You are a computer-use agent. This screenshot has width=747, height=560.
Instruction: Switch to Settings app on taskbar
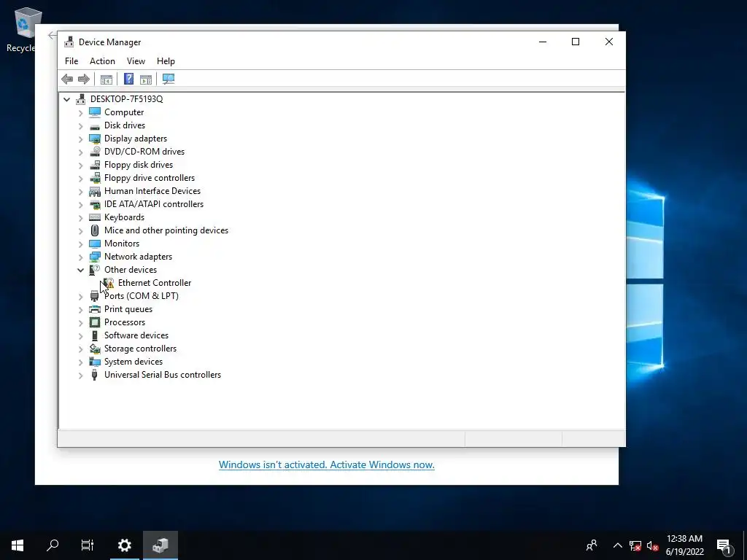coord(125,545)
